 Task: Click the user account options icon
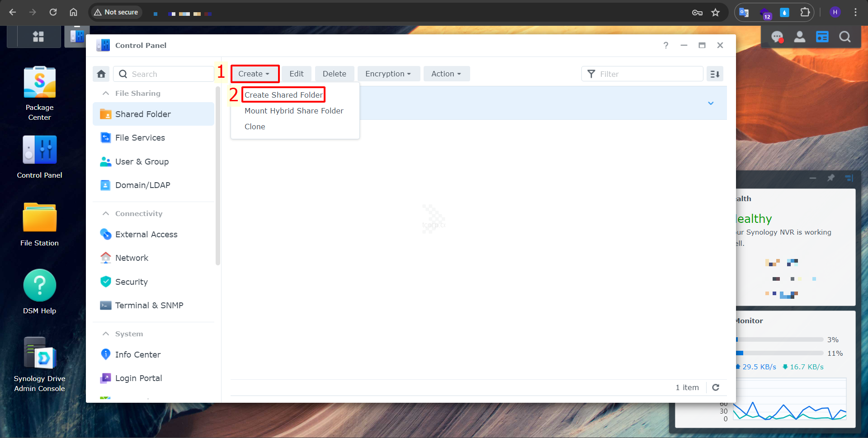pos(799,37)
